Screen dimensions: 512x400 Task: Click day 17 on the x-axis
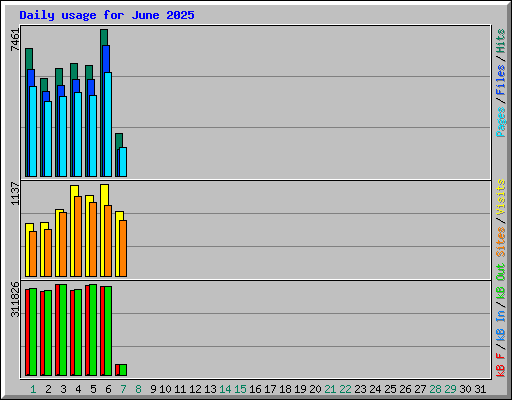270,389
